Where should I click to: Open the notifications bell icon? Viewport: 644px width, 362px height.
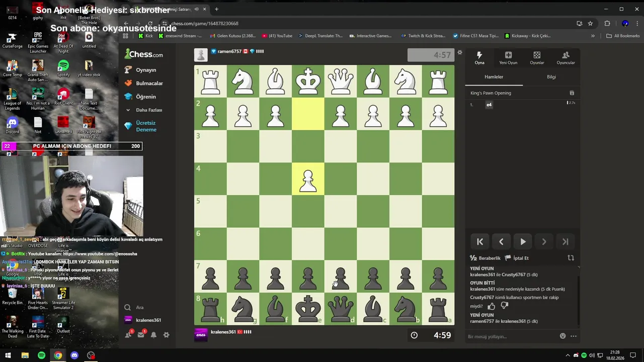point(153,335)
